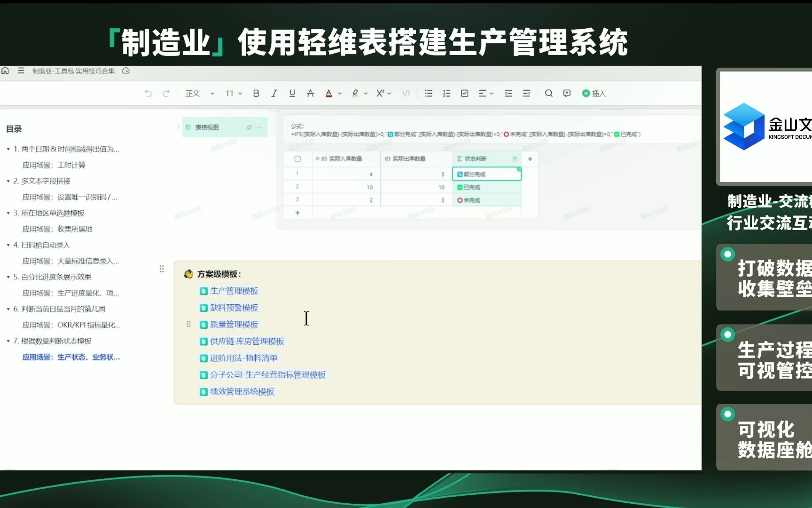Collapse outline item 3 所在地区单选题模板

click(x=8, y=213)
